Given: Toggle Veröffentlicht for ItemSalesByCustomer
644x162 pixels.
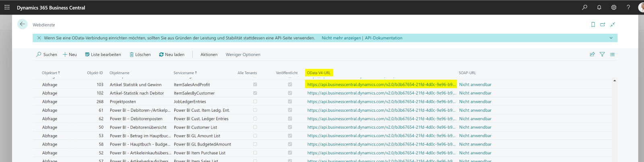Looking at the screenshot, I should coord(290,93).
